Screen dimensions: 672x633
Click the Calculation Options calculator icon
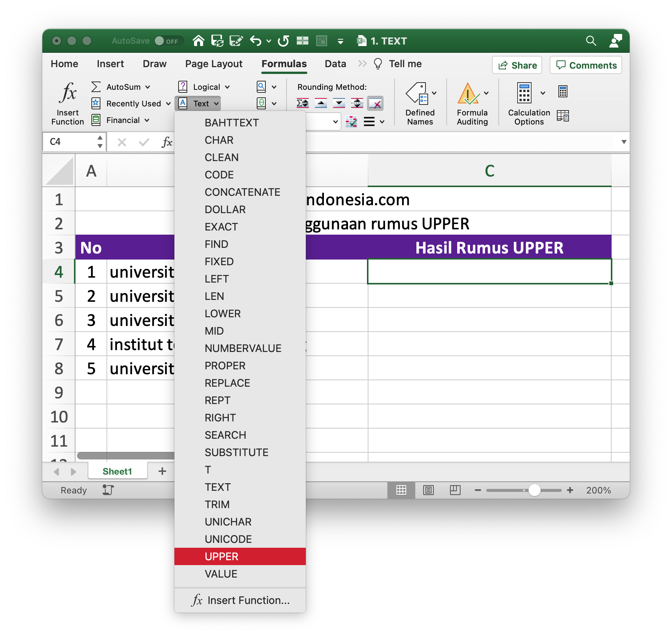coord(524,93)
